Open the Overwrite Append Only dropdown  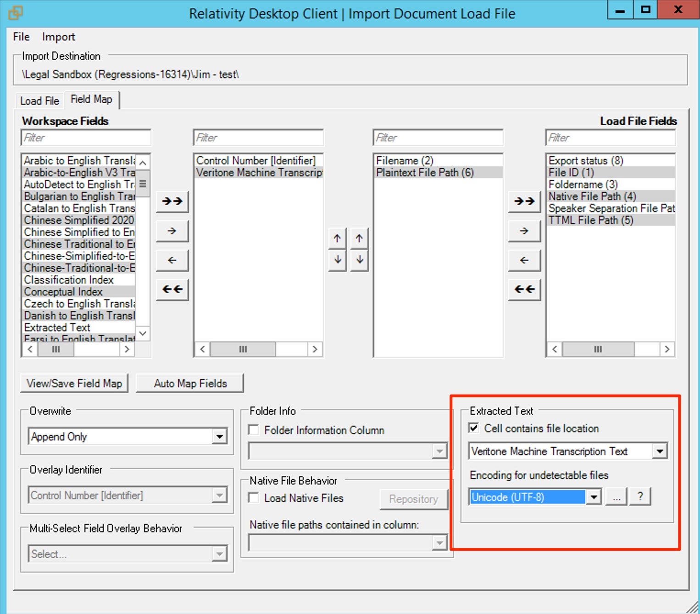pyautogui.click(x=220, y=436)
